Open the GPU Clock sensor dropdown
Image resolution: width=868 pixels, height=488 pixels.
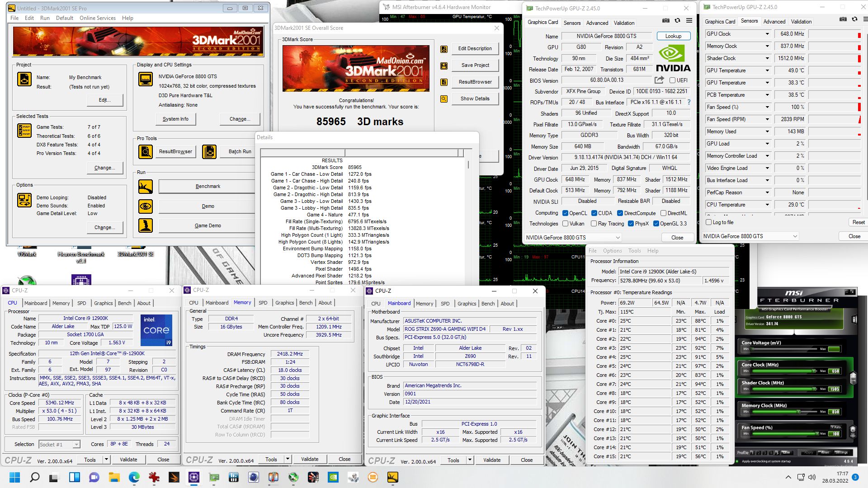[767, 34]
